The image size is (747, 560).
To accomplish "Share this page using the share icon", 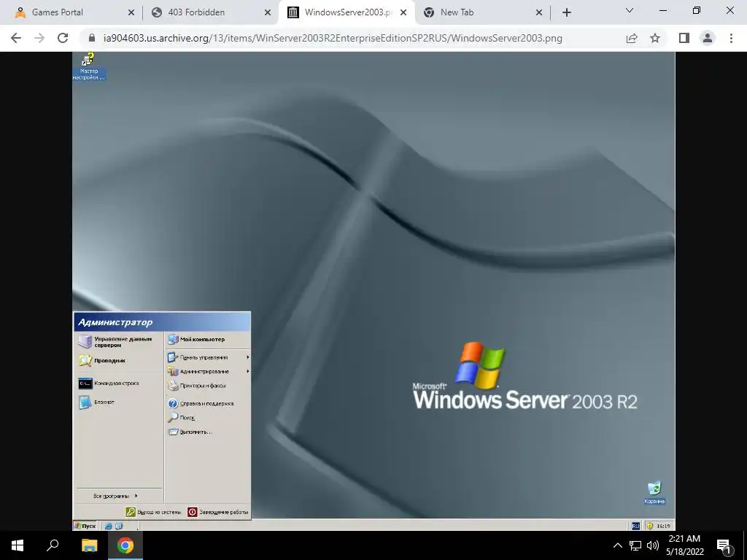I will click(632, 38).
